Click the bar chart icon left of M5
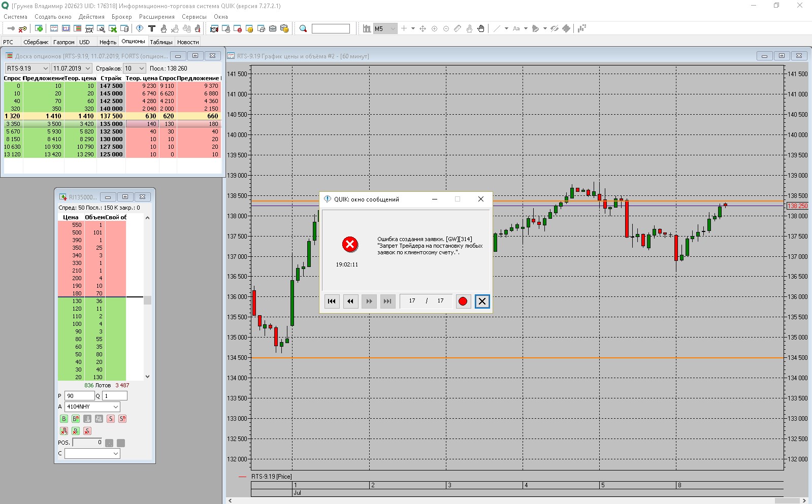This screenshot has width=812, height=504. coord(367,28)
